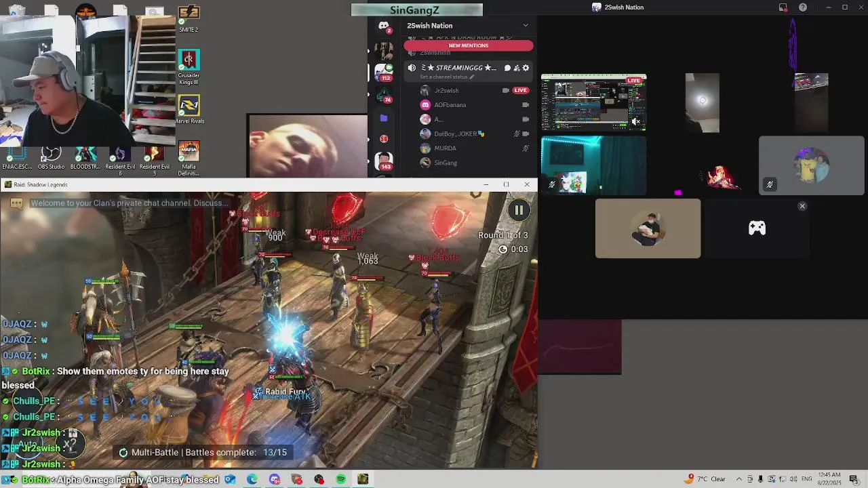Click the Set a channel status text
868x488 pixels.
pyautogui.click(x=443, y=77)
